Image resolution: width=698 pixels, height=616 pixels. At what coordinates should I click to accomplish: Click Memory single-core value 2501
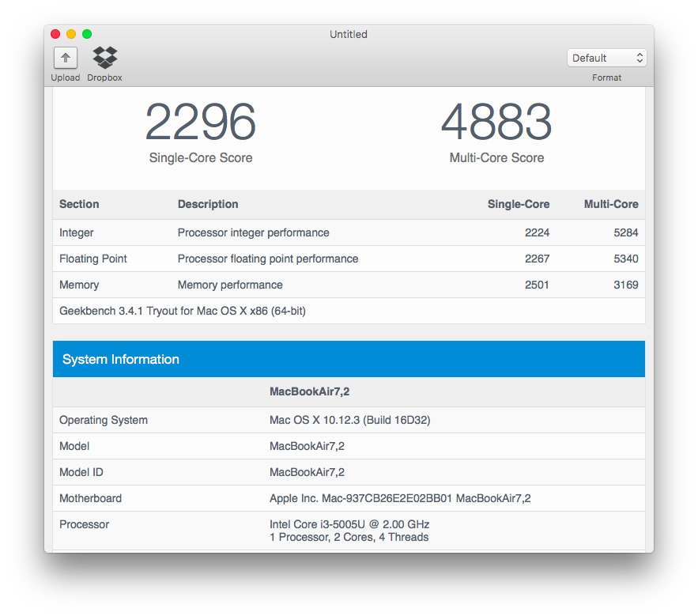coord(537,285)
